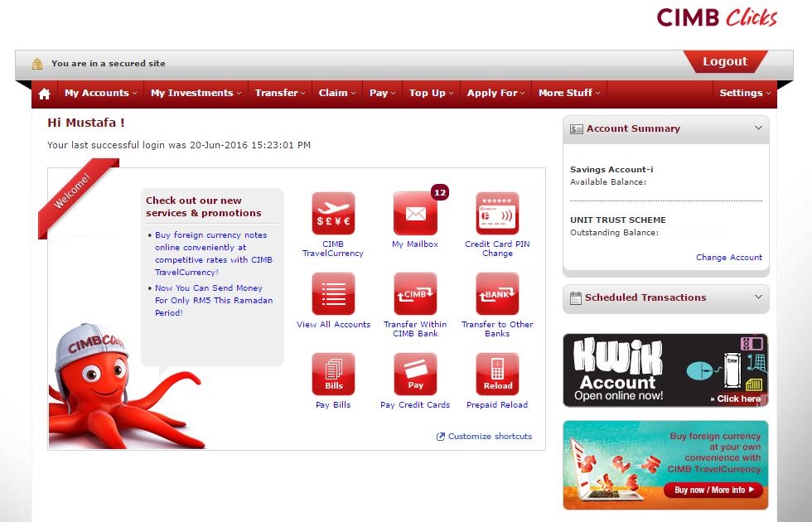Screen dimensions: 812x522
Task: Click the Customize shortcuts arrow icon
Action: (441, 437)
